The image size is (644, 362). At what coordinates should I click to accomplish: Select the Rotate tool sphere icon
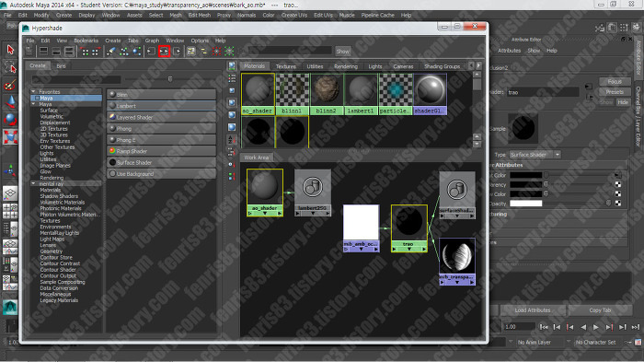[x=10, y=120]
